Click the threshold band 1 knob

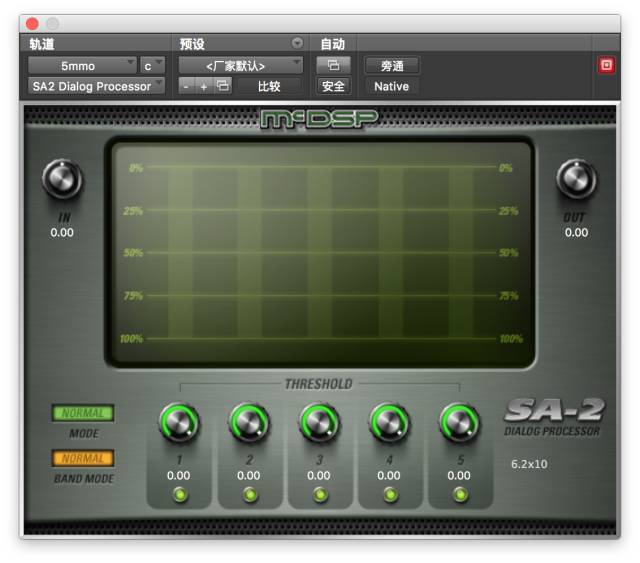coord(179,423)
